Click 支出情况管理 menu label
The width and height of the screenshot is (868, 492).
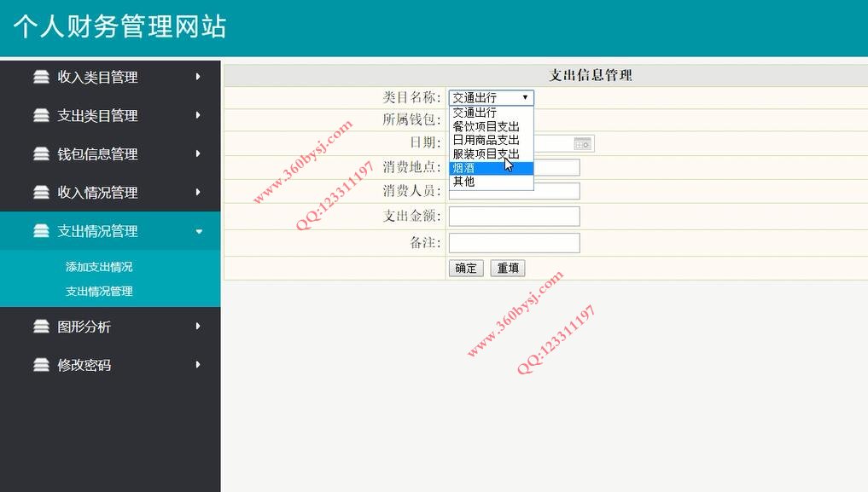[97, 231]
